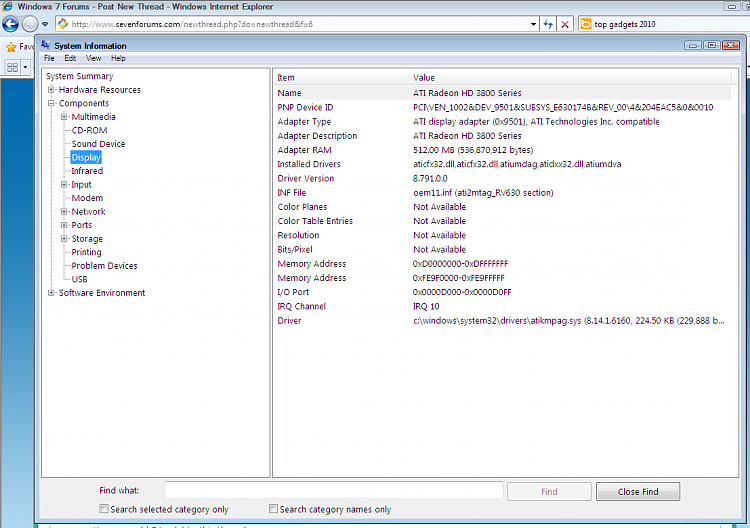
Task: Select the Adapter RAM row
Action: click(503, 150)
